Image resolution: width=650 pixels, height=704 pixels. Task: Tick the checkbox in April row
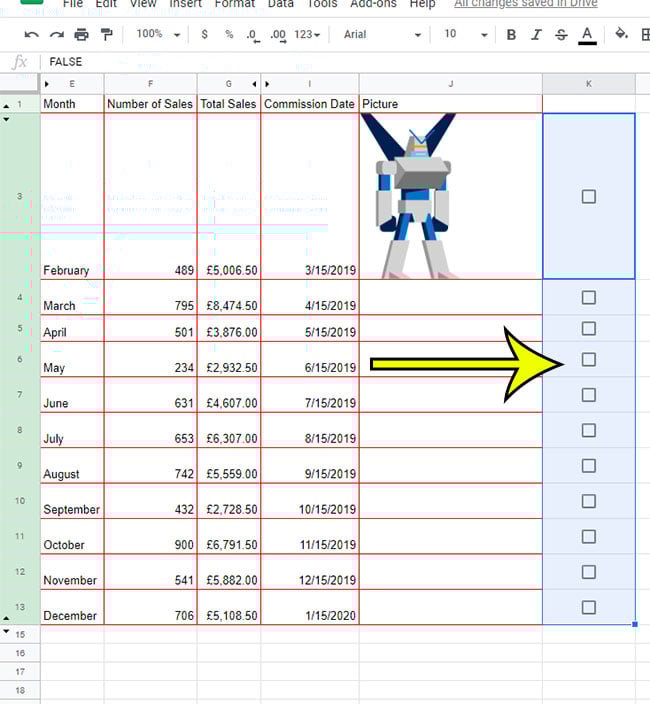pos(589,328)
